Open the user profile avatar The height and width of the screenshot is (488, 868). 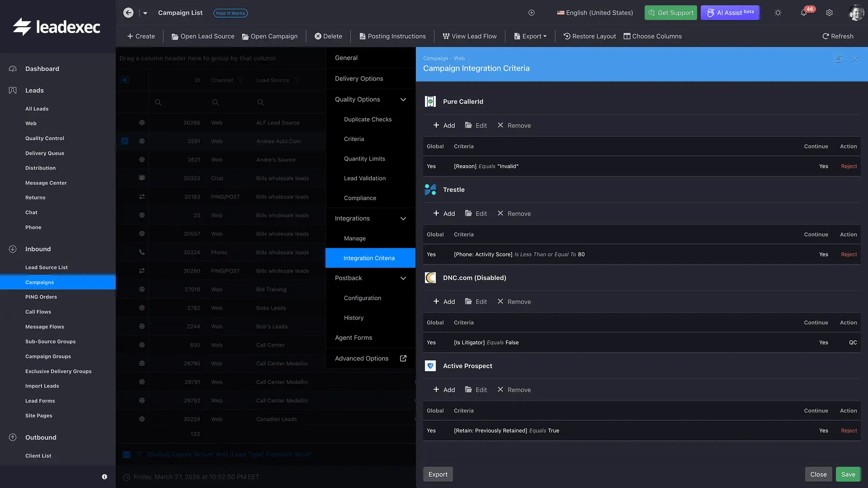click(x=856, y=13)
